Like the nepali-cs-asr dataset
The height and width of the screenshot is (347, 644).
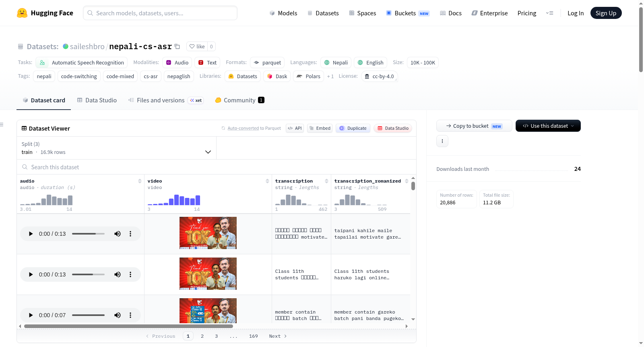pyautogui.click(x=197, y=46)
